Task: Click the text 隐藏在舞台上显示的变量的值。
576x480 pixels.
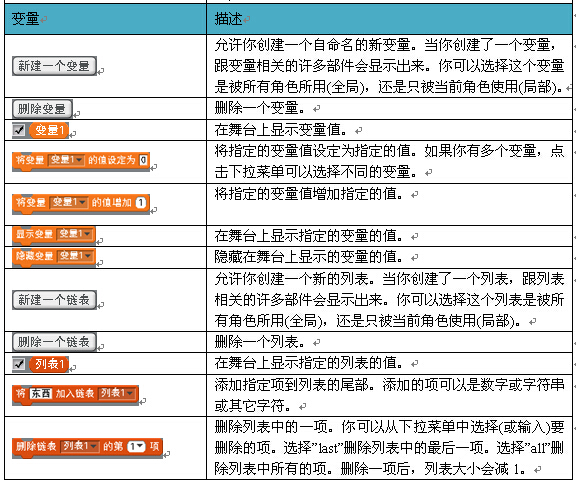Action: point(309,257)
